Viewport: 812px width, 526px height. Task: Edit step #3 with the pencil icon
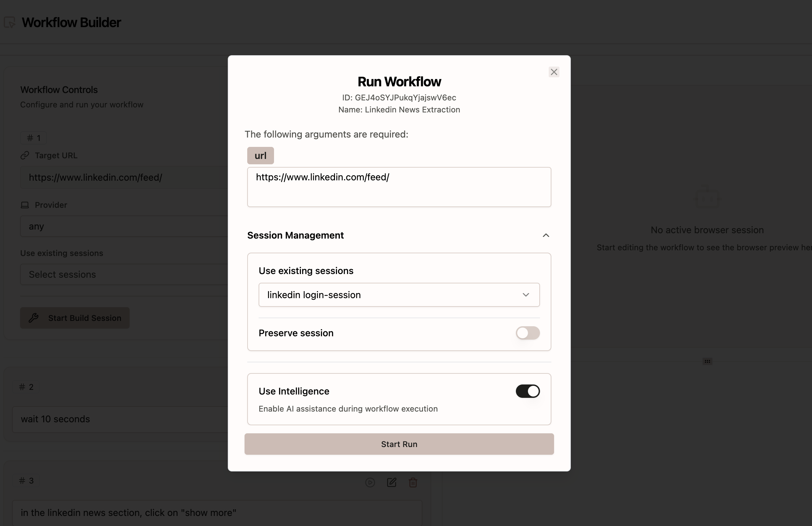point(392,483)
